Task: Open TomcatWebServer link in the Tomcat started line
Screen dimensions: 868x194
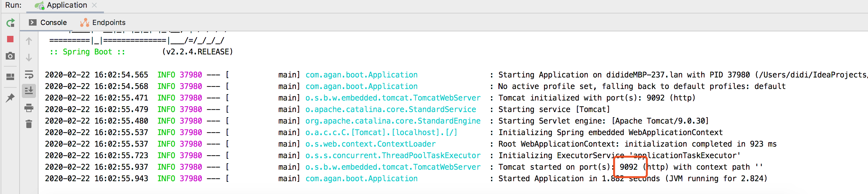Action: click(393, 167)
